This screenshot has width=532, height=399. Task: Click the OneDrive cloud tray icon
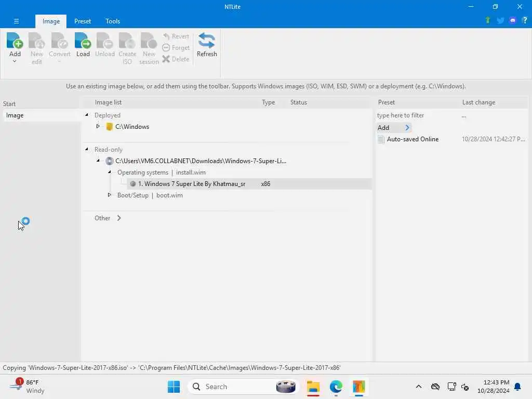(435, 387)
